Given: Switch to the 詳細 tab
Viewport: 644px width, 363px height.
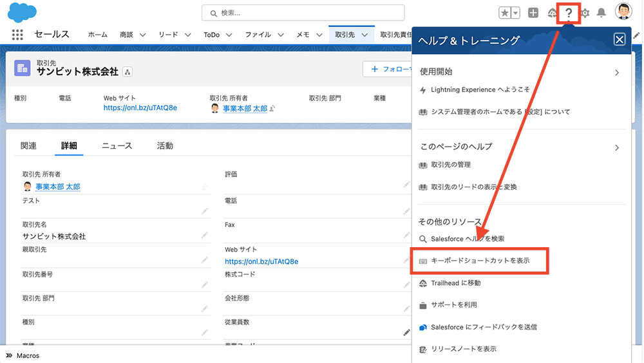Looking at the screenshot, I should 69,145.
